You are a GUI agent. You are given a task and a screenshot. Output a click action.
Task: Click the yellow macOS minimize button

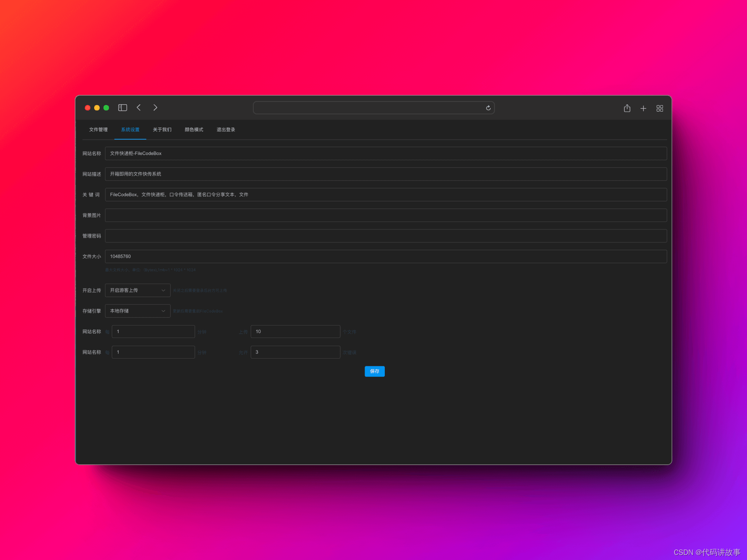(x=97, y=108)
